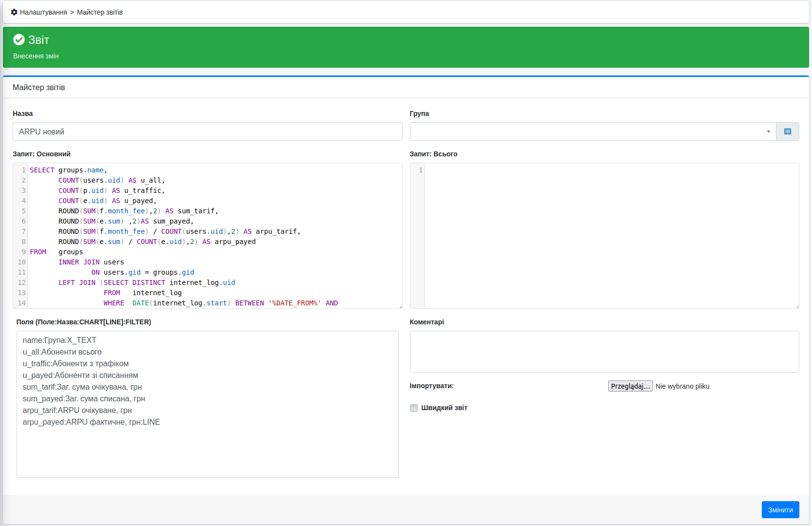This screenshot has width=812, height=526.
Task: Click into the Назва input field
Action: coord(207,131)
